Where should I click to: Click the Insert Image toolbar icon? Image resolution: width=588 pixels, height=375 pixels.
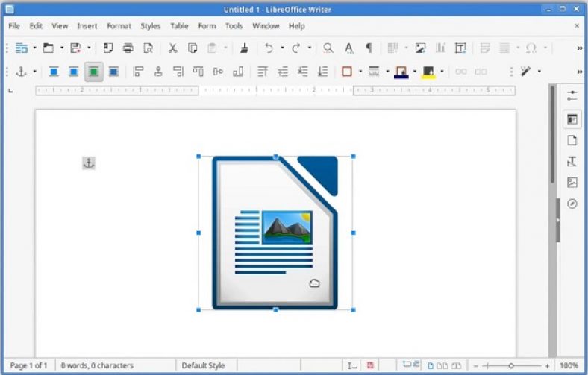pos(421,48)
